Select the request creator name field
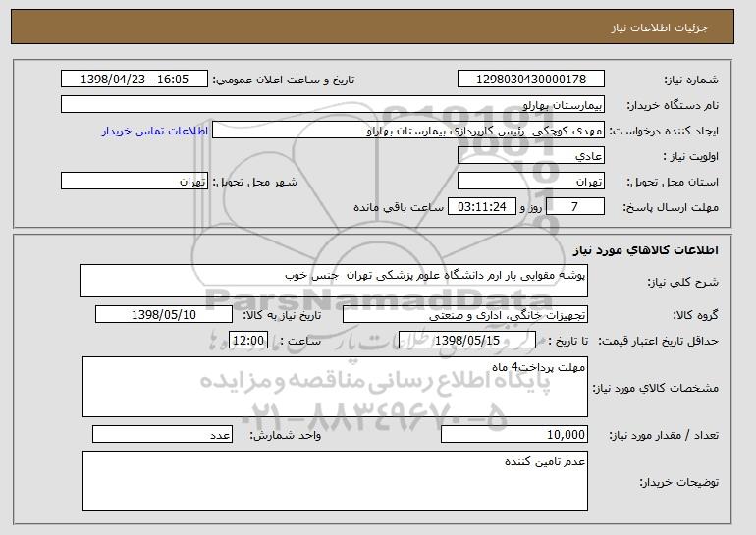The height and width of the screenshot is (535, 756). (408, 131)
